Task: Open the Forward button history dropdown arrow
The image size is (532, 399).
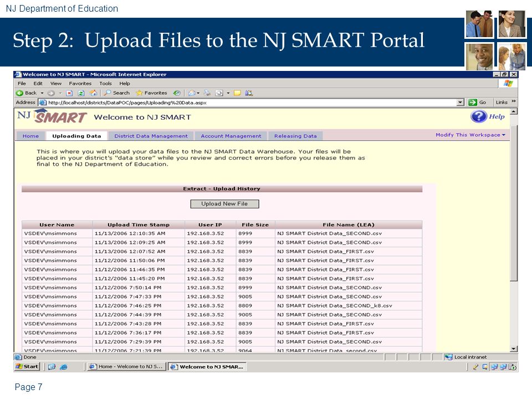Action: pyautogui.click(x=60, y=93)
